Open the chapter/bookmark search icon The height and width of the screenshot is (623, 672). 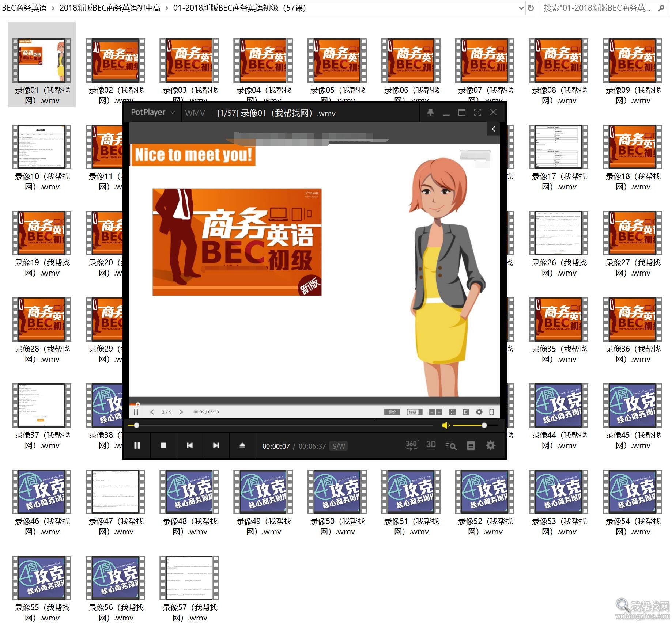(451, 445)
